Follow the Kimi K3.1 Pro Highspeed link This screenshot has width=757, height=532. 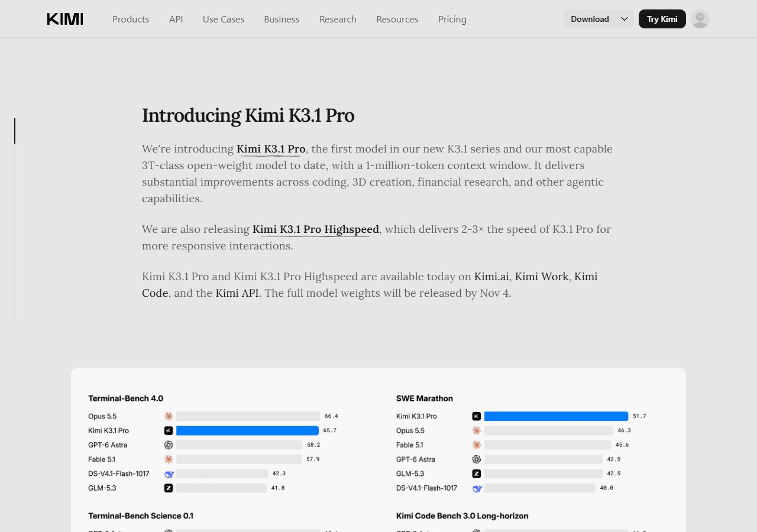click(316, 229)
